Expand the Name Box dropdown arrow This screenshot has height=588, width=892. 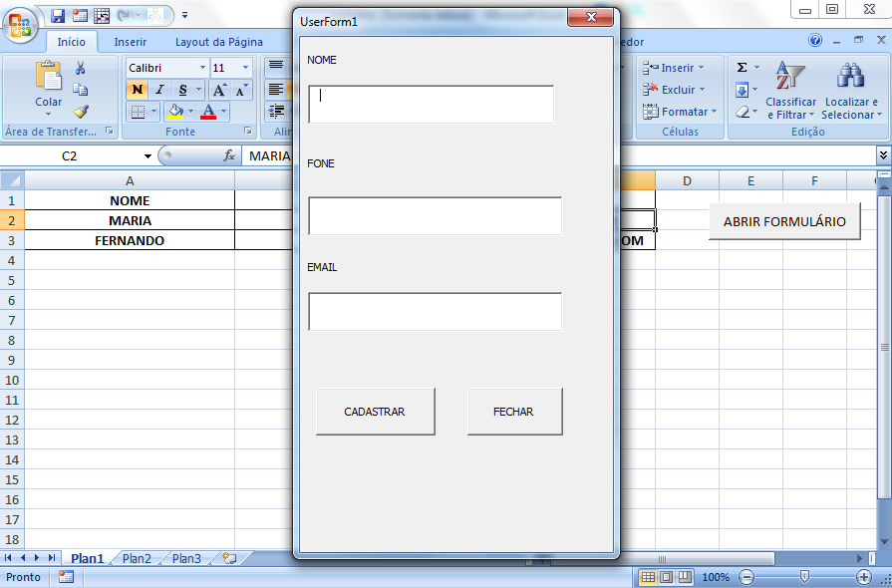point(148,156)
